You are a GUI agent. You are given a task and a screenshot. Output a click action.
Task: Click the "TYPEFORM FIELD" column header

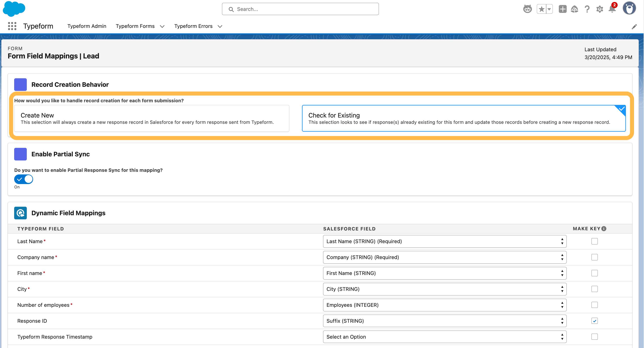point(41,229)
